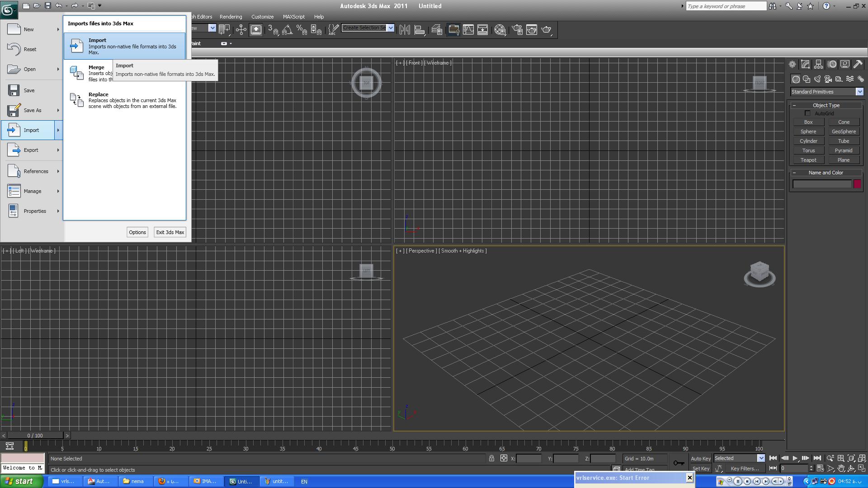868x488 pixels.
Task: Click the Pan View hand icon
Action: click(841, 469)
